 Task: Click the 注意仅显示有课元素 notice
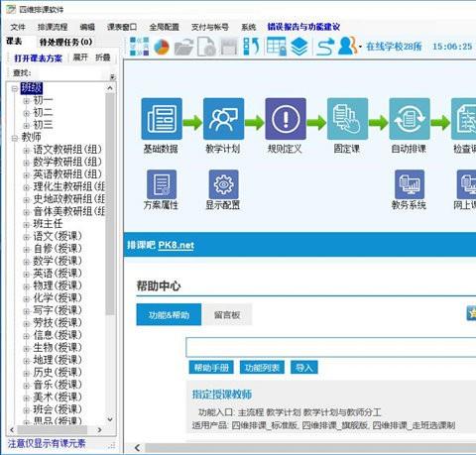pos(47,443)
